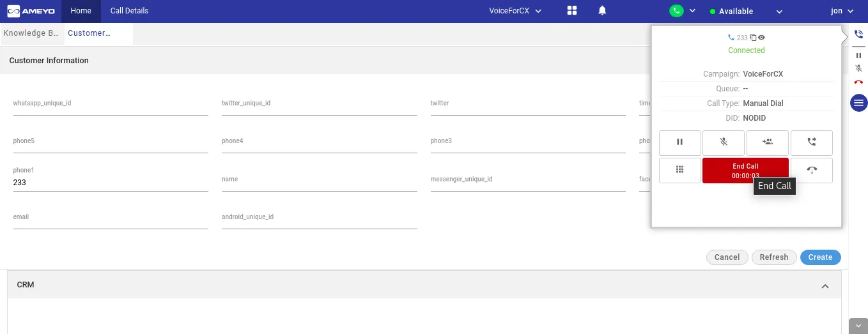Focus the messenger_unique_id field
This screenshot has width=868, height=334.
(528, 182)
